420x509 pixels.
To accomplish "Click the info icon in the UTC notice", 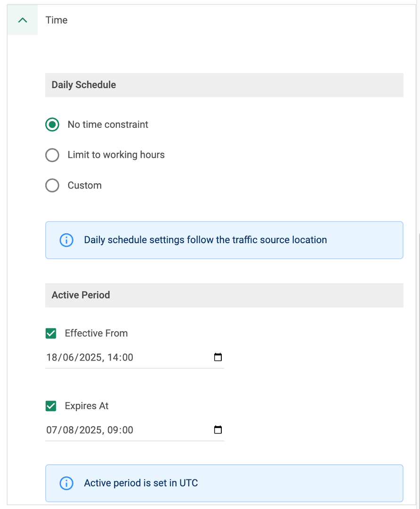I will pyautogui.click(x=66, y=483).
